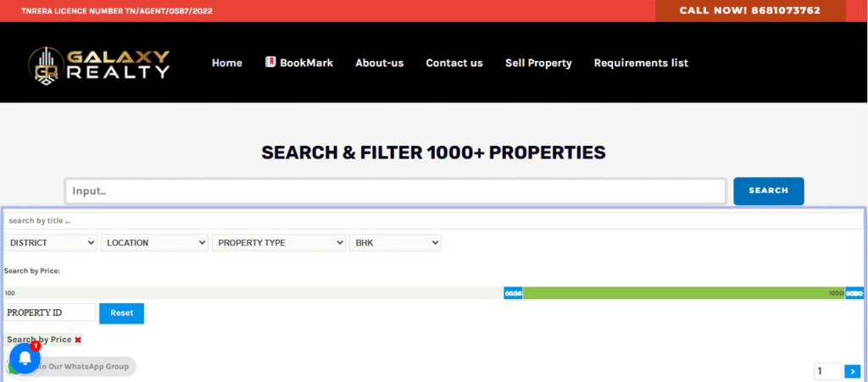Go to the Home menu item
The image size is (868, 382).
point(227,63)
